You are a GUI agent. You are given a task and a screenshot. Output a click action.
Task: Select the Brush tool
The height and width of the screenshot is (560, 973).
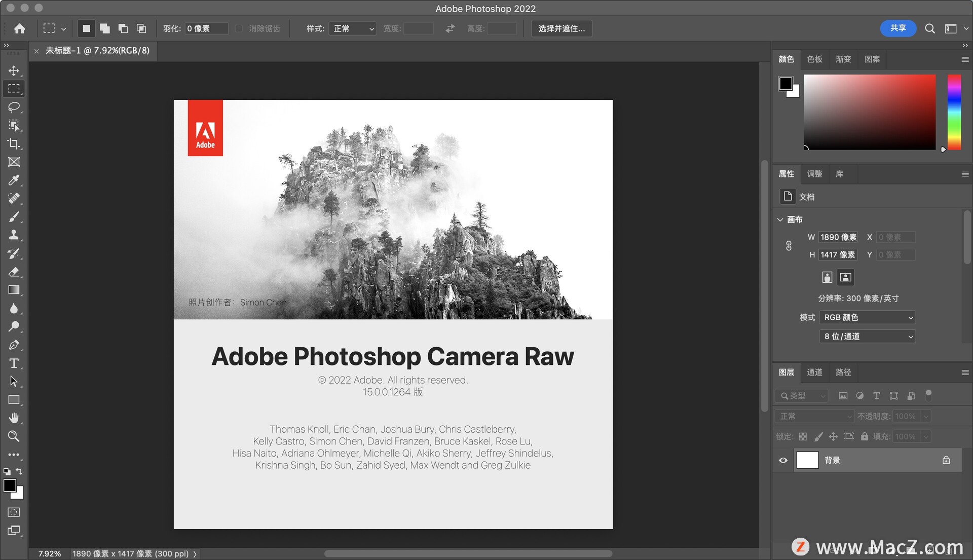click(14, 217)
